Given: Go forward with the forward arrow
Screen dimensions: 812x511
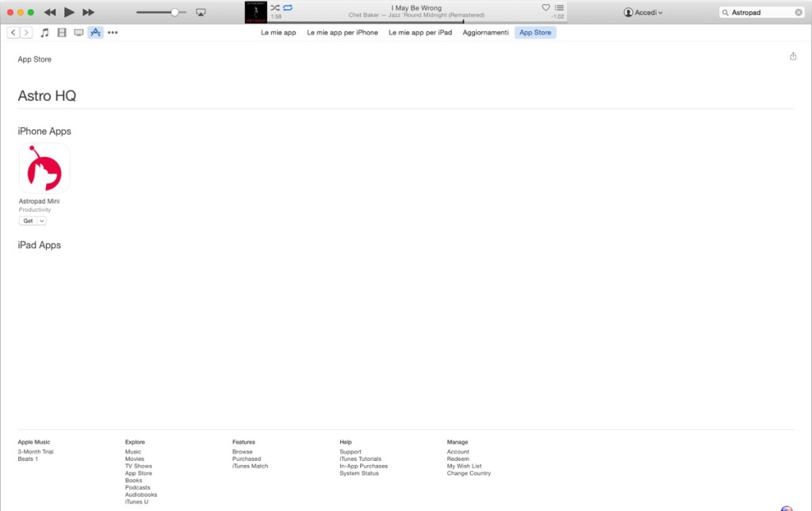Looking at the screenshot, I should click(26, 33).
